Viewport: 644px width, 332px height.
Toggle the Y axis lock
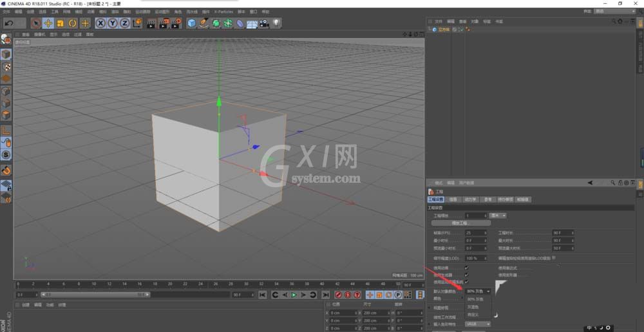click(x=113, y=23)
